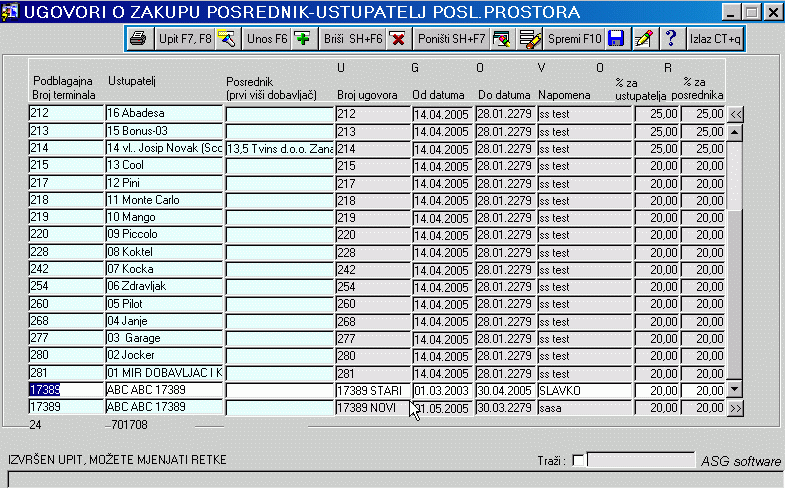785x488 pixels.
Task: Click Ustupatelj cell 11 Monte Carlo
Action: (x=164, y=200)
